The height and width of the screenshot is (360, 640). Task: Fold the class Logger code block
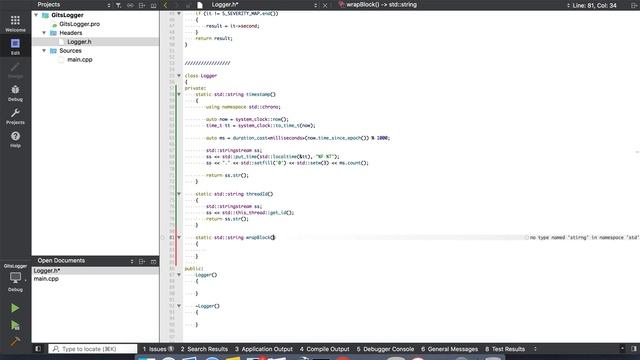tap(179, 76)
